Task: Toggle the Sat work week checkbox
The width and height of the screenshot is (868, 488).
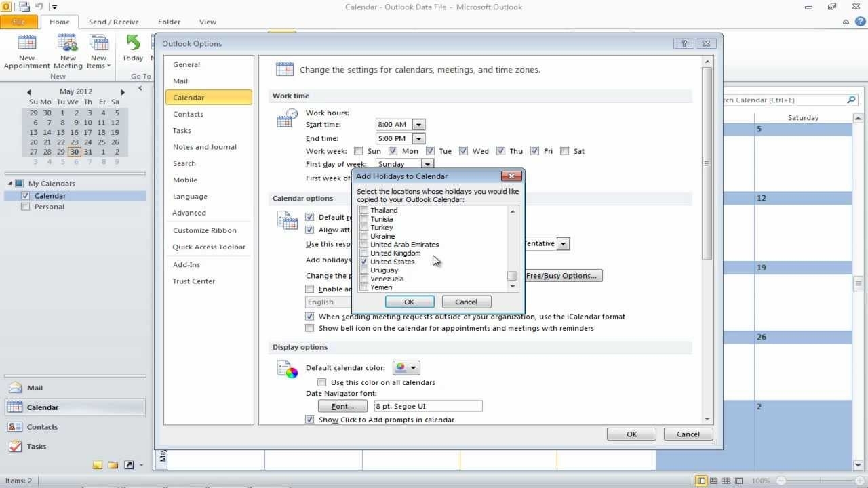Action: click(565, 151)
